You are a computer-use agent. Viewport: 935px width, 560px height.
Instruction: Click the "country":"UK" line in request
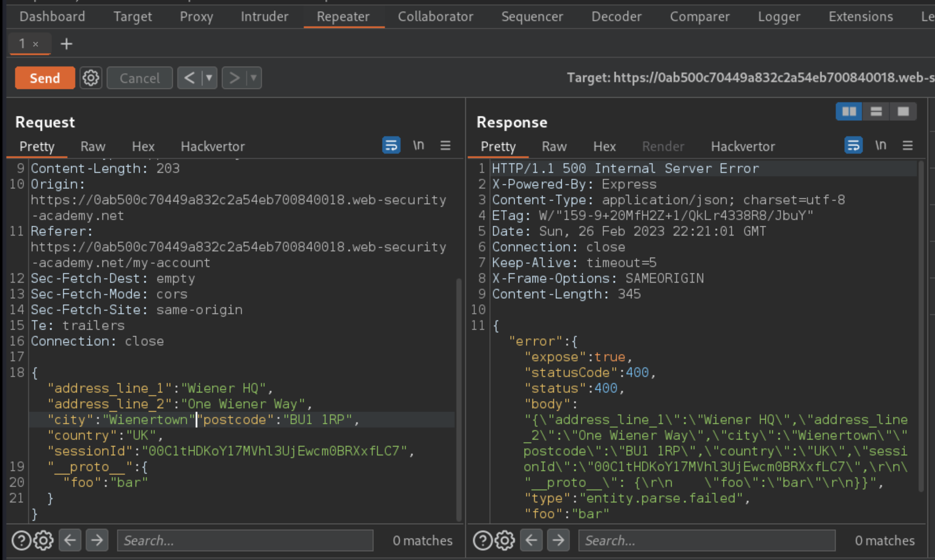tap(105, 436)
